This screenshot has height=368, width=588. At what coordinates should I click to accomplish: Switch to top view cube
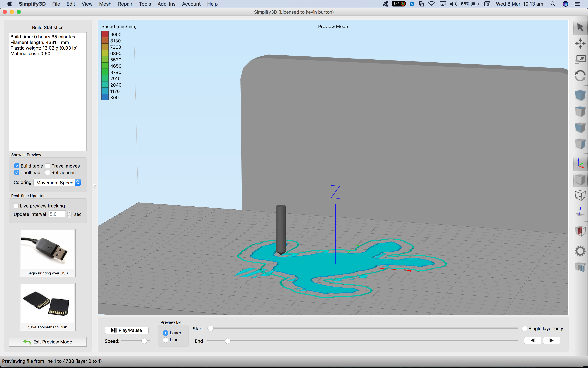pyautogui.click(x=580, y=111)
